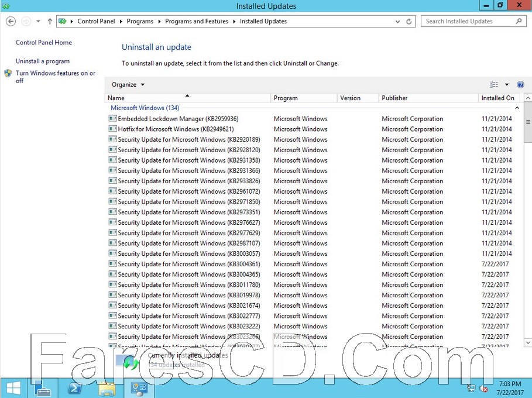Launch Windows PowerShell from the taskbar
The image size is (532, 398).
pyautogui.click(x=75, y=389)
